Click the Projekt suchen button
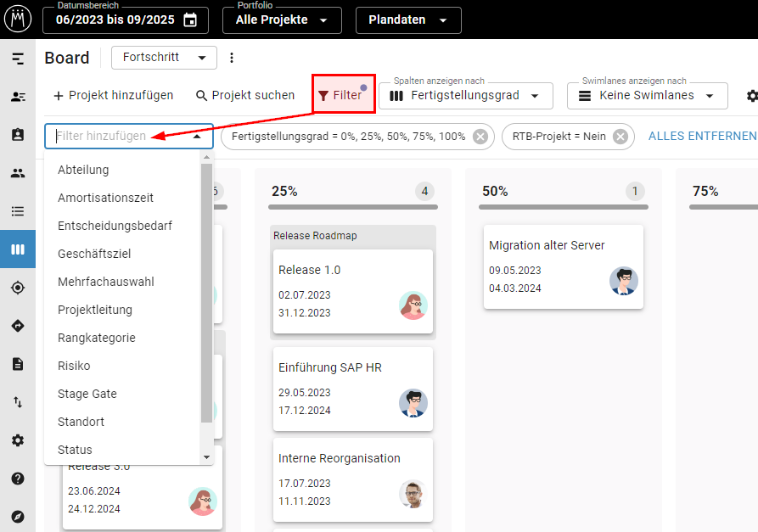Viewport: 758px width, 532px height. tap(245, 96)
